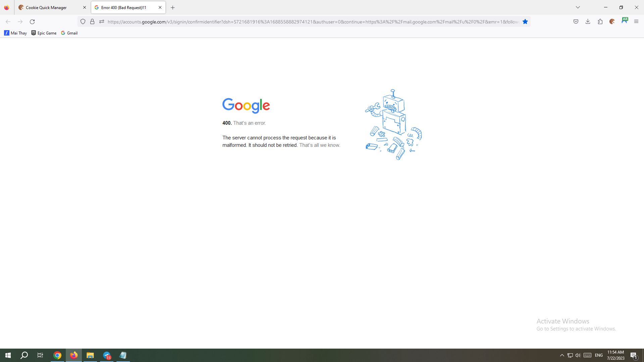Close the Cookie Quick Manager tab
Screen dimensions: 644x362
click(x=85, y=7)
